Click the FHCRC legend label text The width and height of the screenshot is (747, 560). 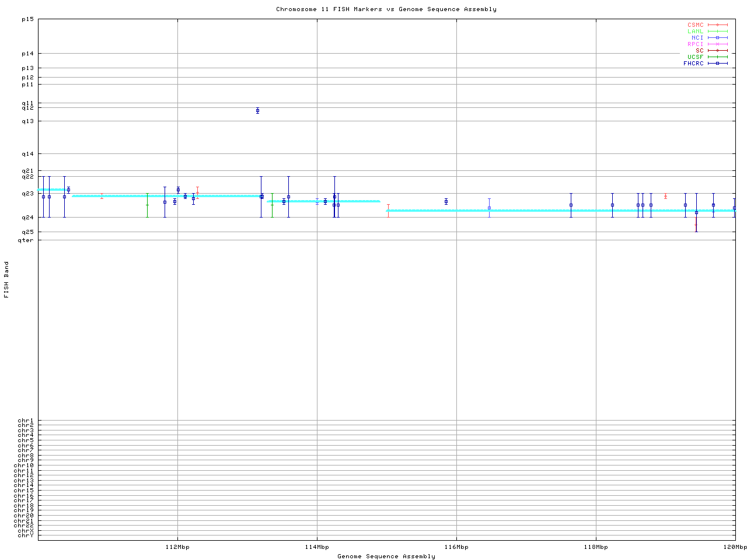pyautogui.click(x=693, y=64)
